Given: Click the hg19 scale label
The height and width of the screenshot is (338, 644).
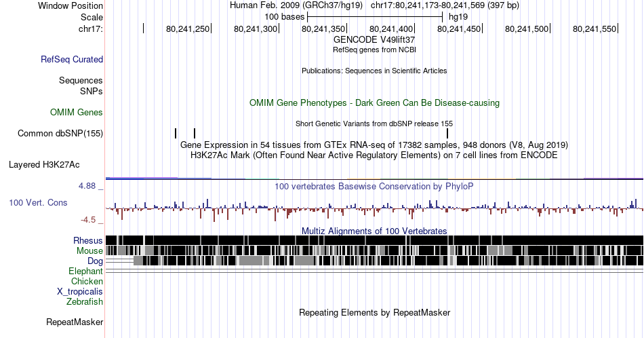Looking at the screenshot, I should (458, 17).
